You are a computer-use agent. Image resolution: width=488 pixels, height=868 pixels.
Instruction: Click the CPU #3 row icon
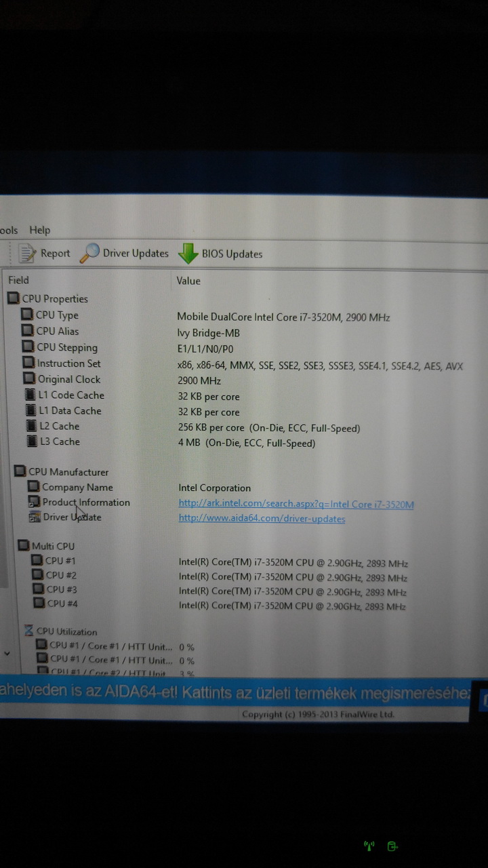click(x=39, y=589)
